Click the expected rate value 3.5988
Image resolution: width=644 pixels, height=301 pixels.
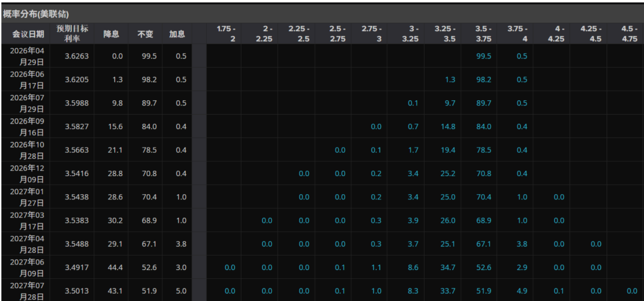point(76,103)
